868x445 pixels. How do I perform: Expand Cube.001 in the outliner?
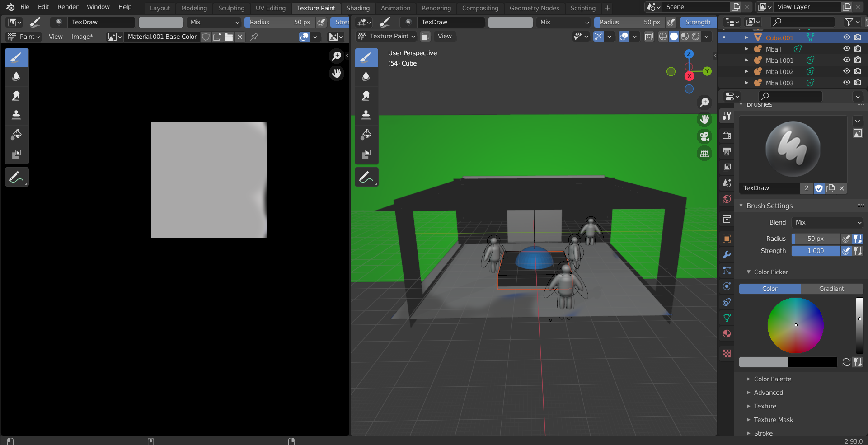point(746,37)
